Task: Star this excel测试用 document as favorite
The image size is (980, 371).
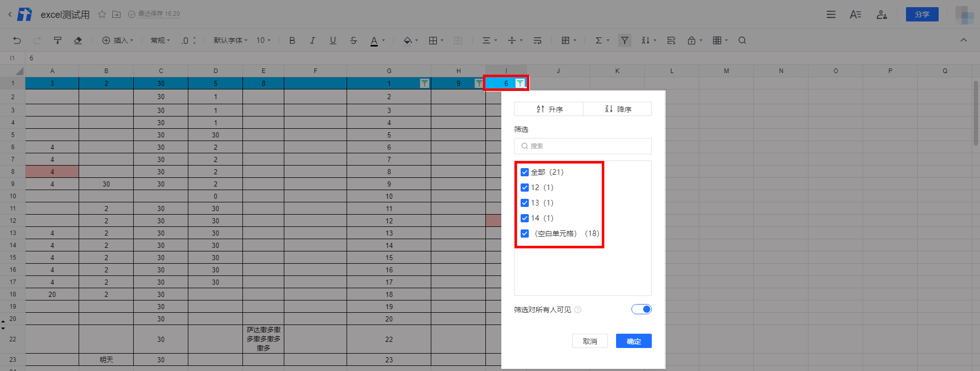Action: pos(102,14)
